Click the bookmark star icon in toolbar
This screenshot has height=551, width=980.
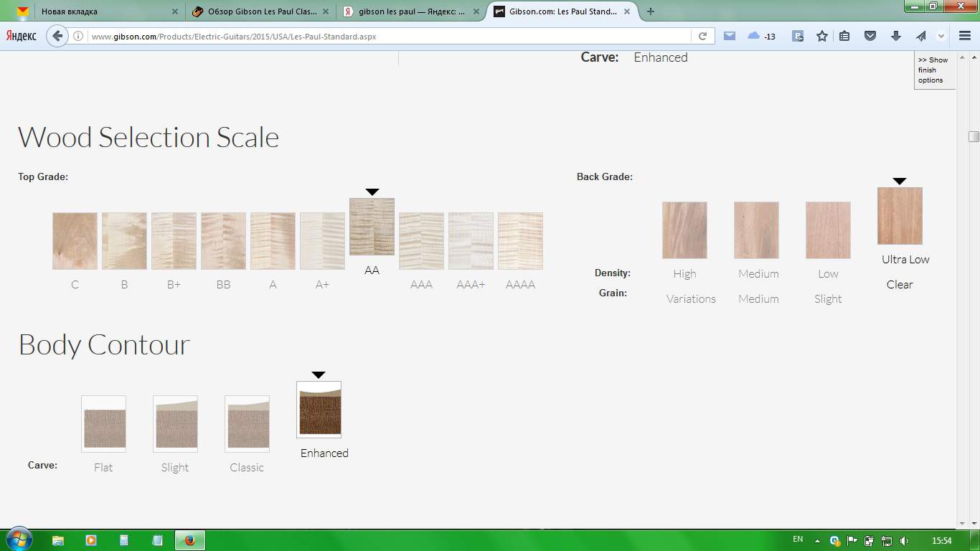coord(822,36)
